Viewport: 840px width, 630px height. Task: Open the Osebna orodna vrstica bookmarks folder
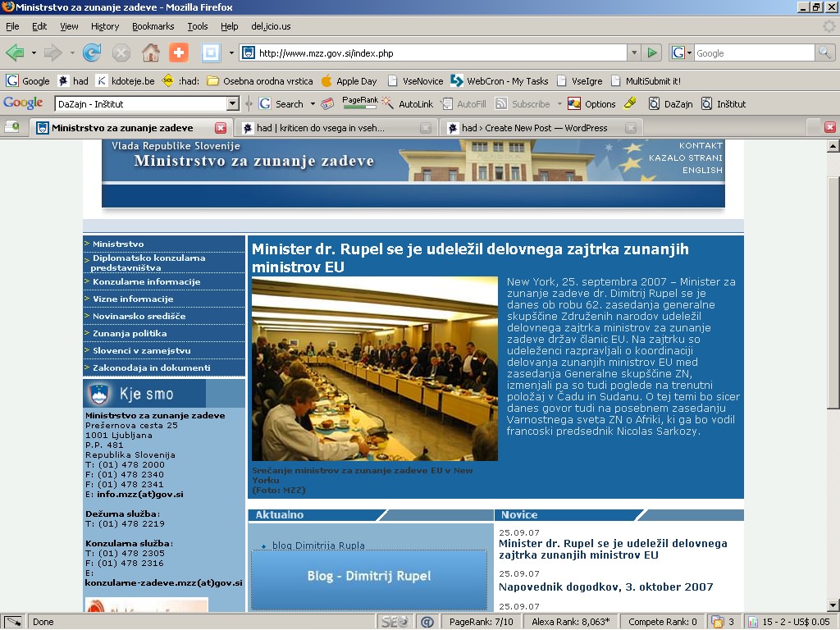click(260, 81)
